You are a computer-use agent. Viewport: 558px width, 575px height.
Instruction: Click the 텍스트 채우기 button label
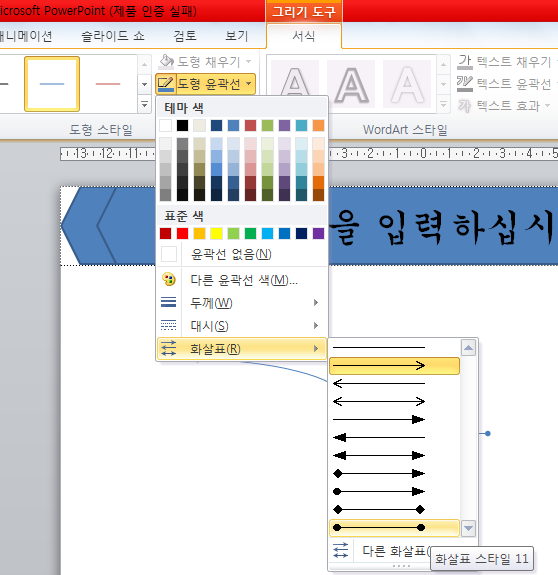[x=514, y=62]
